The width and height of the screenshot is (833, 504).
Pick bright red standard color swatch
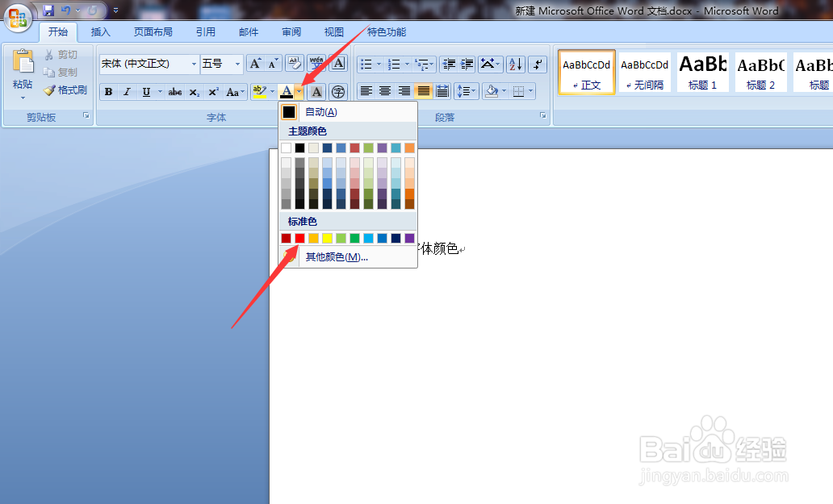pos(299,238)
